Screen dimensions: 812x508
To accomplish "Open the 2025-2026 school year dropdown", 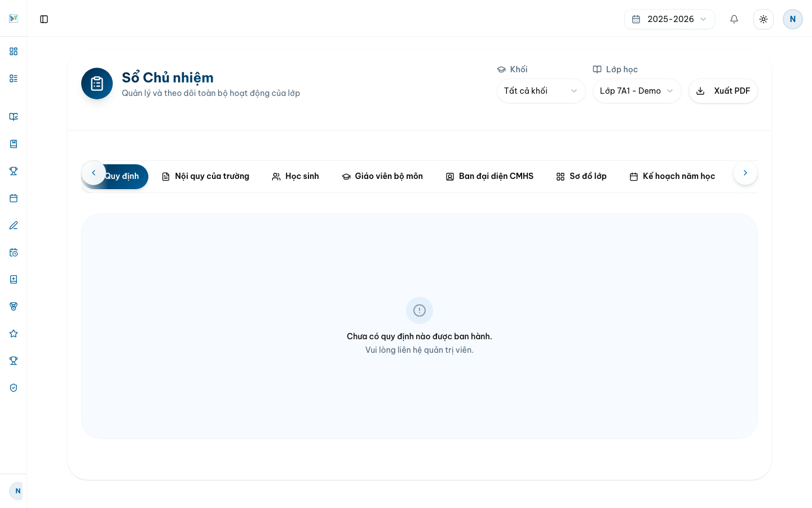I will point(669,19).
